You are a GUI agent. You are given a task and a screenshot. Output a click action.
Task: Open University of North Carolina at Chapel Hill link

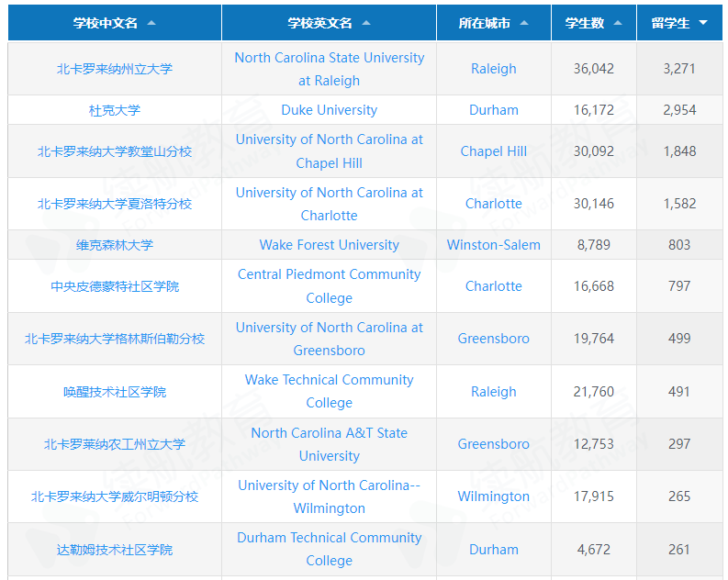point(330,151)
